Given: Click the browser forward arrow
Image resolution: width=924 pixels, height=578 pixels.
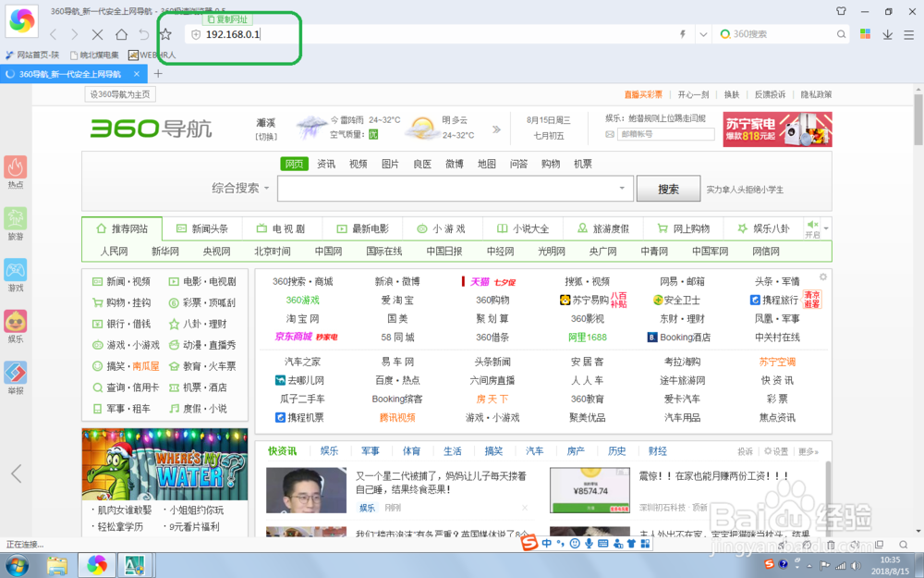Looking at the screenshot, I should (74, 34).
